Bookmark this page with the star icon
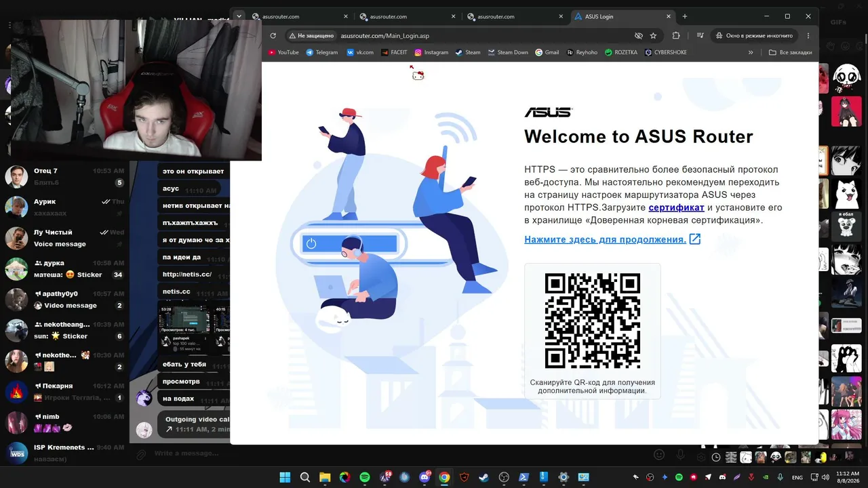Image resolution: width=868 pixels, height=488 pixels. [x=653, y=36]
